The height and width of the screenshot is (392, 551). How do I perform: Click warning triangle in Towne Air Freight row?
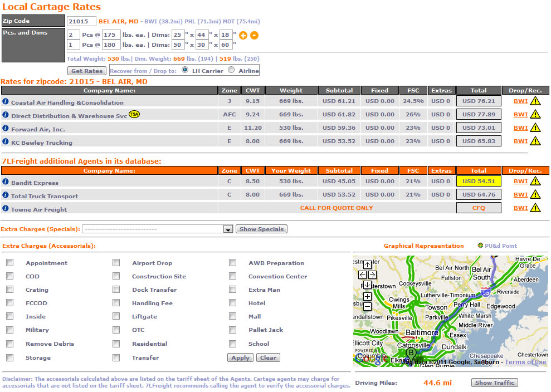tap(535, 208)
